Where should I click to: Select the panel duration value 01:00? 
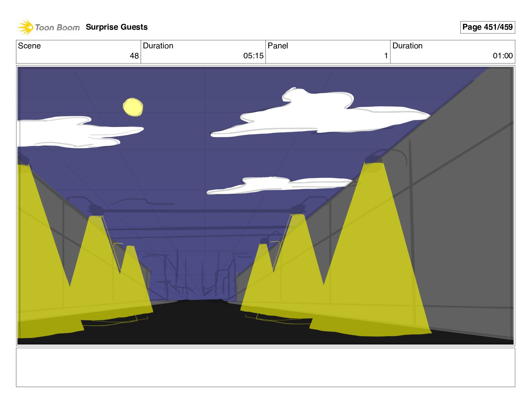[503, 56]
